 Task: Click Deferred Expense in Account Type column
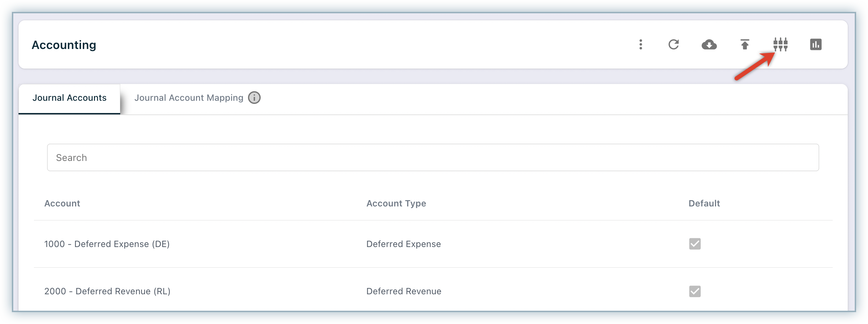pyautogui.click(x=403, y=244)
